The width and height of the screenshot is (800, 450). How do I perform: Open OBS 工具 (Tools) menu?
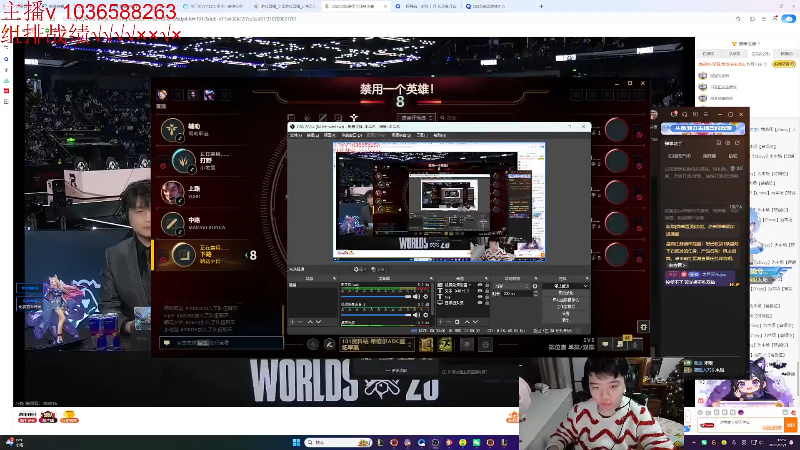pyautogui.click(x=422, y=135)
